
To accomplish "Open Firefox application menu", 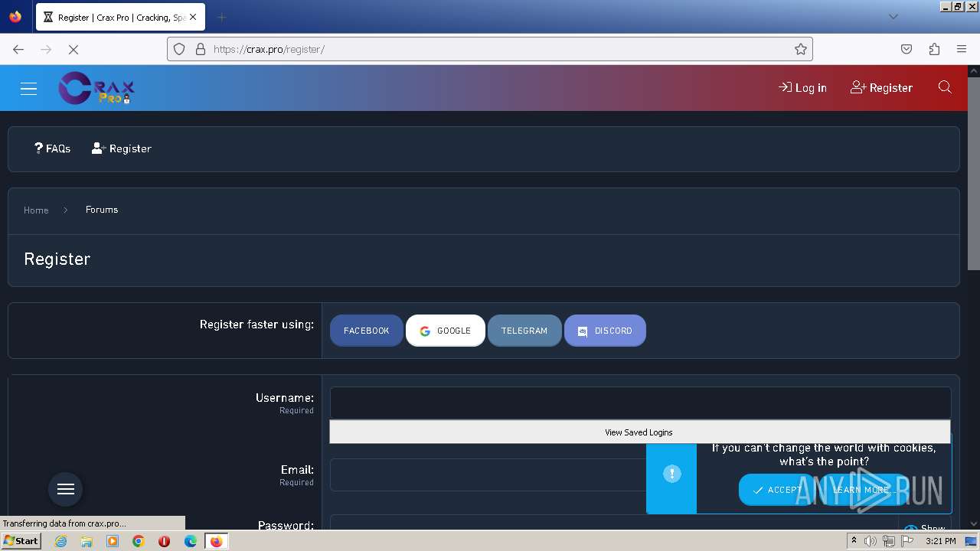I will pos(962,49).
